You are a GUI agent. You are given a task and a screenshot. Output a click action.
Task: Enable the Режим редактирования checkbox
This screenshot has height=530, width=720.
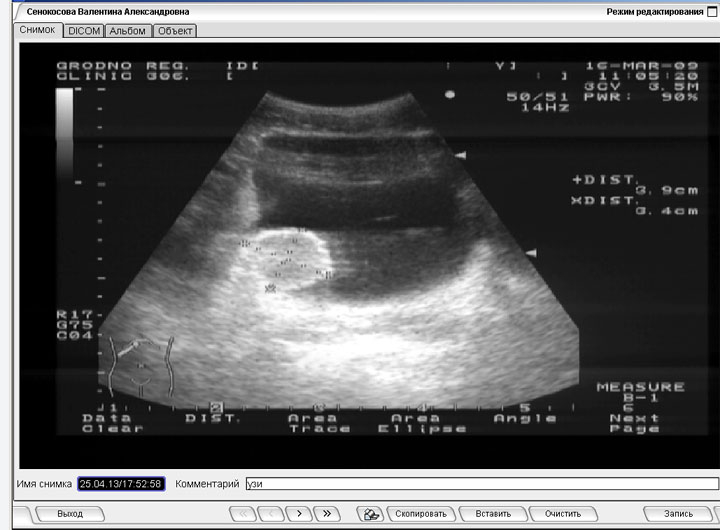tap(712, 11)
